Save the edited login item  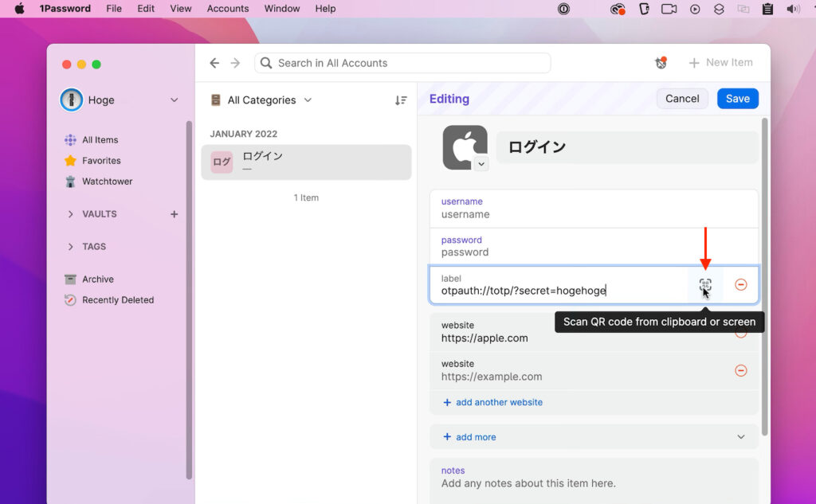737,99
